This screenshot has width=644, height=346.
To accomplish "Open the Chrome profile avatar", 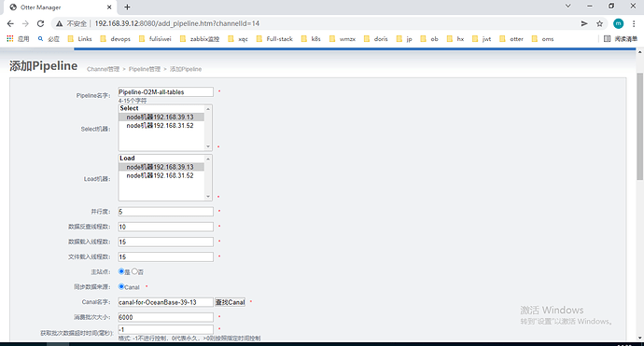I will [618, 24].
